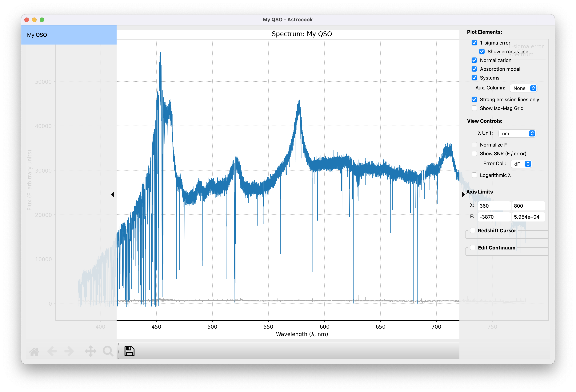The image size is (576, 392).
Task: Uncheck the Systems checkbox
Action: [x=474, y=78]
